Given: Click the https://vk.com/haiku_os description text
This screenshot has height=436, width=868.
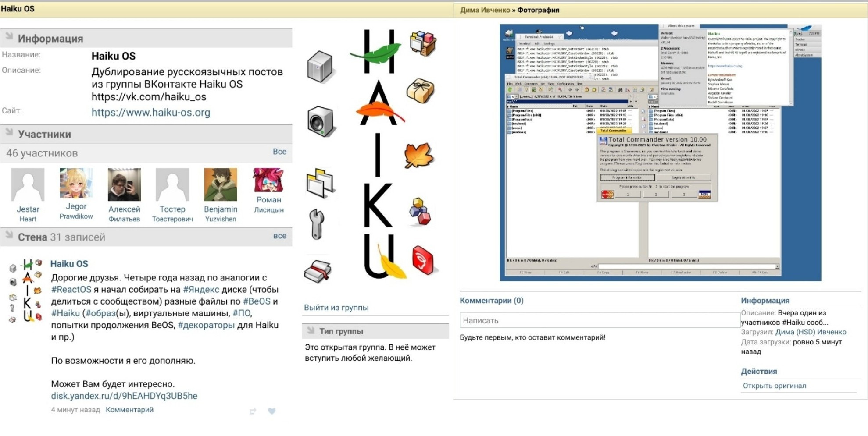Looking at the screenshot, I should click(x=149, y=97).
